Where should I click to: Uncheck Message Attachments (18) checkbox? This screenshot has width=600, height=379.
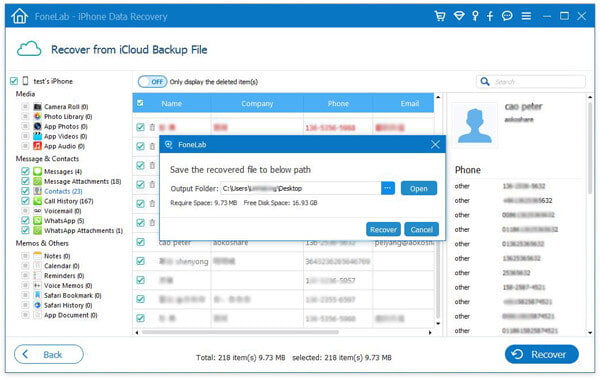[25, 181]
